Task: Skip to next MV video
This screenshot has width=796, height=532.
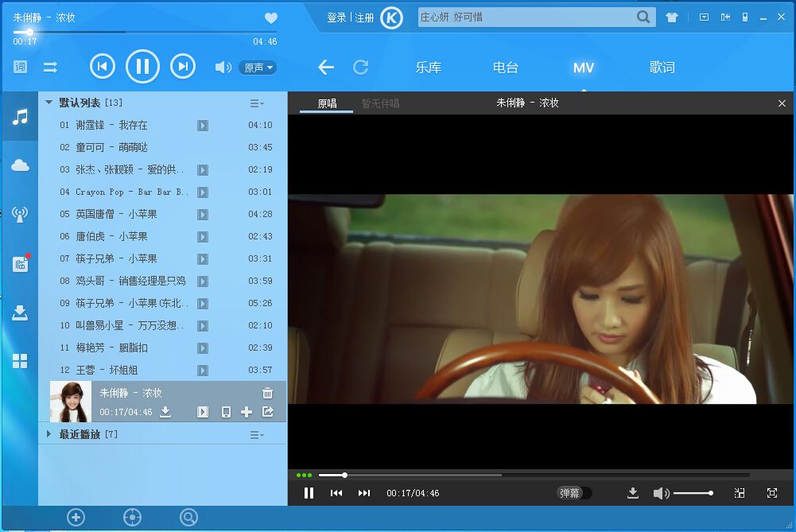Action: pos(364,493)
